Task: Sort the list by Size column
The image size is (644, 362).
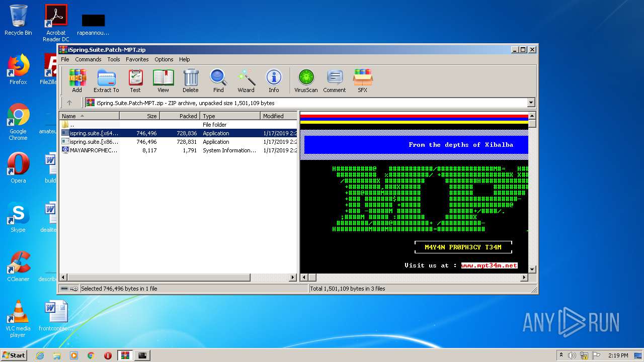Action: click(x=140, y=116)
